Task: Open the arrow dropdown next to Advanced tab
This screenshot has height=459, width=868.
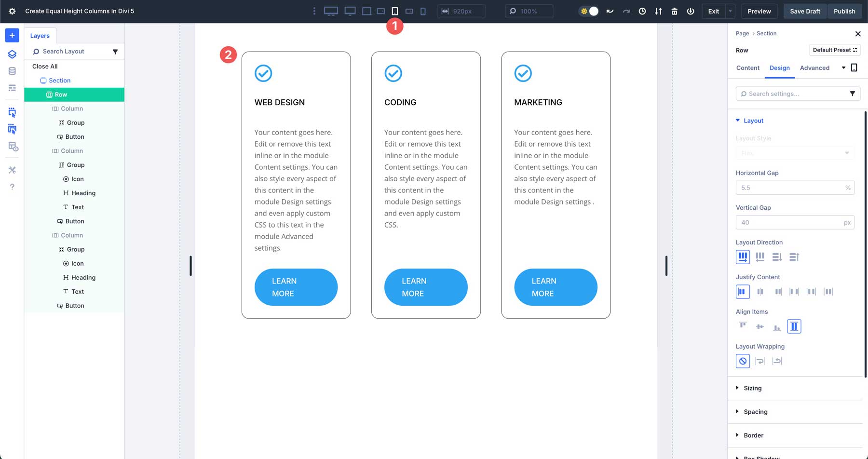Action: (x=843, y=67)
